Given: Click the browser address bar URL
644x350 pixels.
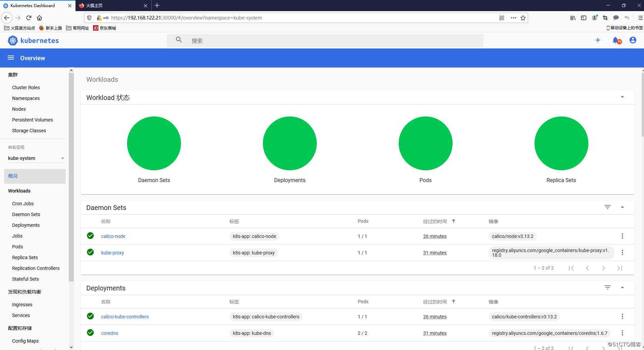Looking at the screenshot, I should [186, 18].
